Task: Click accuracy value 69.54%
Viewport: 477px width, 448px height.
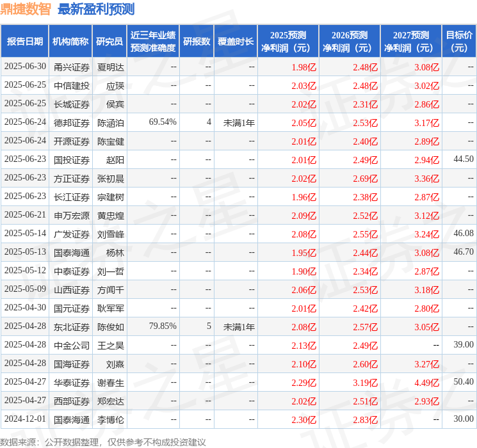Action: click(163, 122)
